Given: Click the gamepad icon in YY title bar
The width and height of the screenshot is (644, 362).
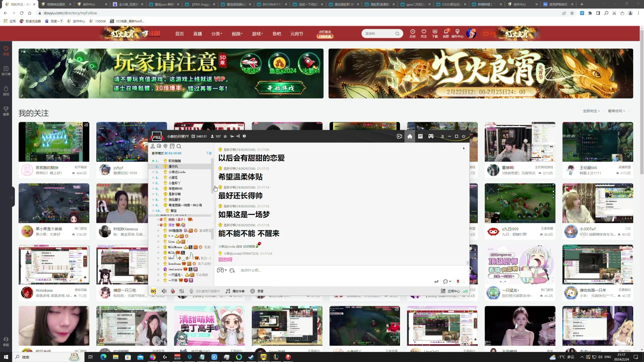Looking at the screenshot, I should (x=431, y=136).
